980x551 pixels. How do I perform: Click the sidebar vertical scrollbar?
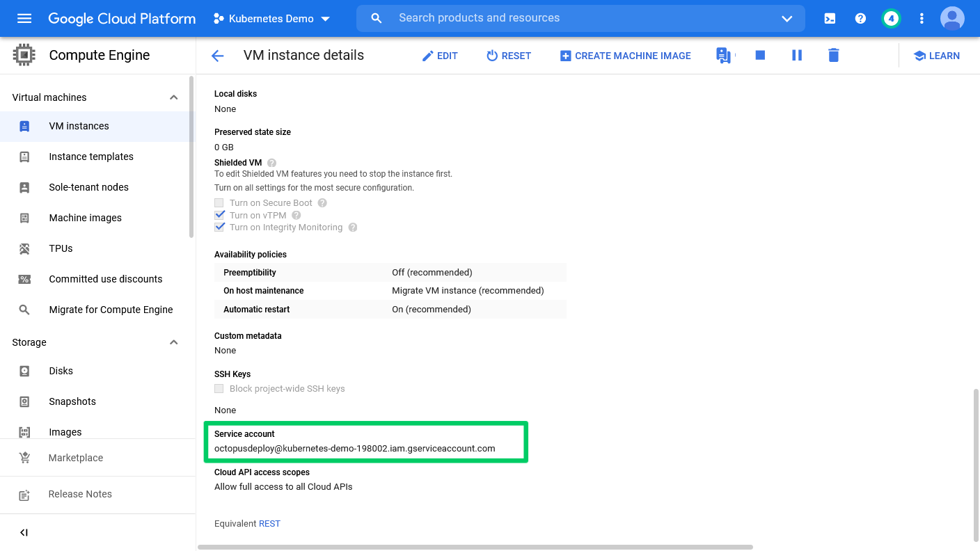coord(192,157)
